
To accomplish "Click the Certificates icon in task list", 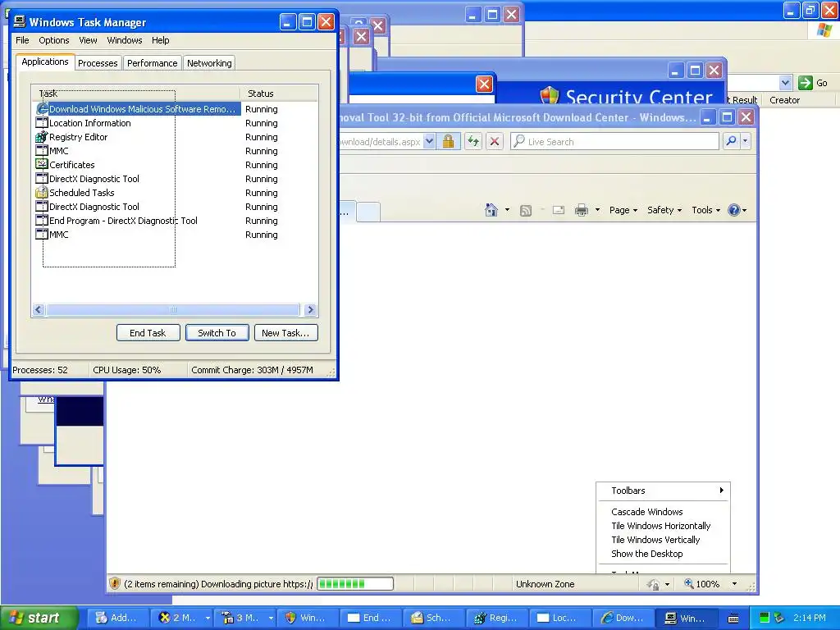I will [x=42, y=164].
